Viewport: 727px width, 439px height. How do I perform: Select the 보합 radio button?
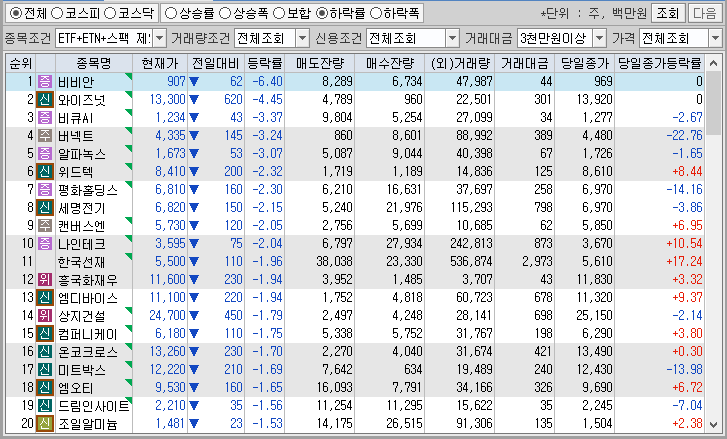279,13
